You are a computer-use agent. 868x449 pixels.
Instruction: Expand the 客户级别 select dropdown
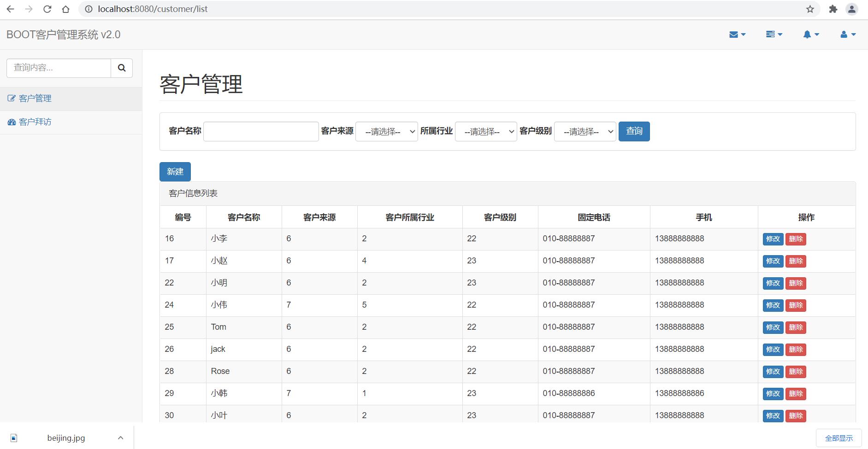click(585, 131)
